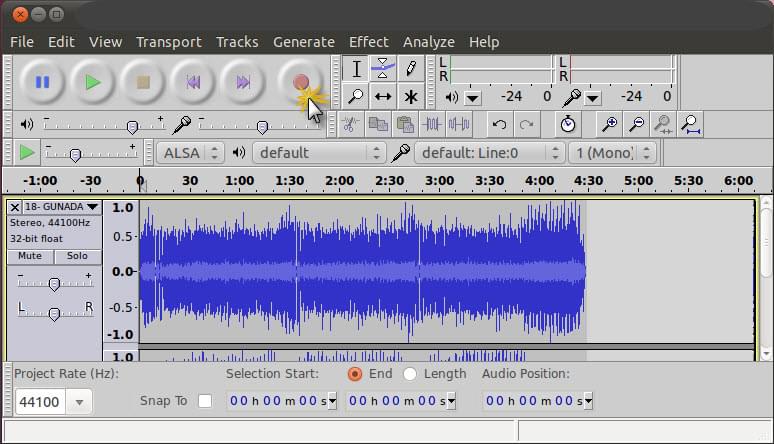Open the Generate menu
Viewport: 774px width, 444px height.
pyautogui.click(x=303, y=42)
